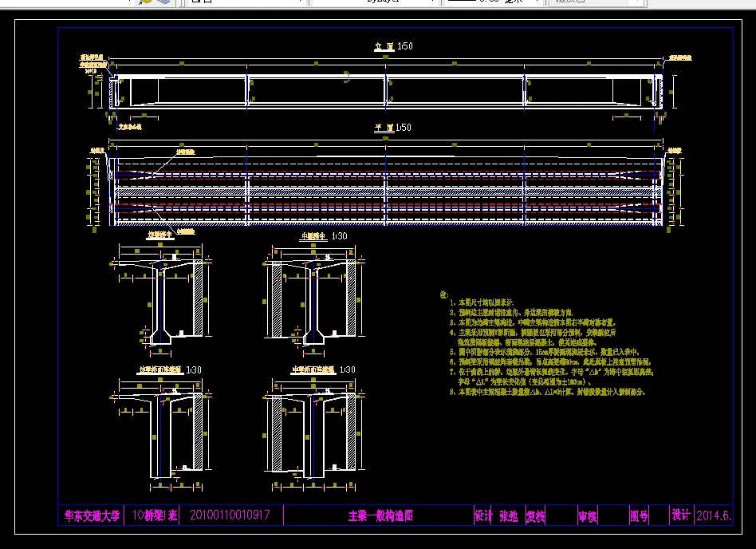Select the 华东交通大学 title block cell
Screen dimensions: 756x549
pyautogui.click(x=92, y=515)
